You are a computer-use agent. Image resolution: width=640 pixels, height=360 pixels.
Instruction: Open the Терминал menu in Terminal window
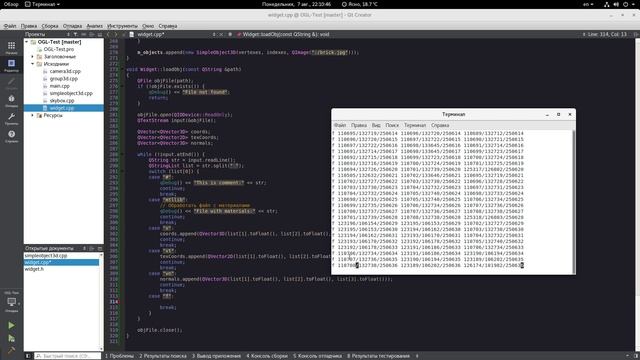pyautogui.click(x=415, y=125)
